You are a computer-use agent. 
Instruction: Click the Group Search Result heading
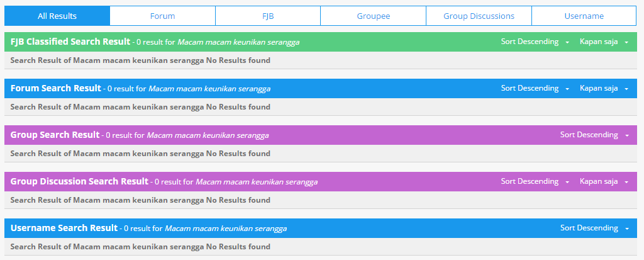pos(55,135)
